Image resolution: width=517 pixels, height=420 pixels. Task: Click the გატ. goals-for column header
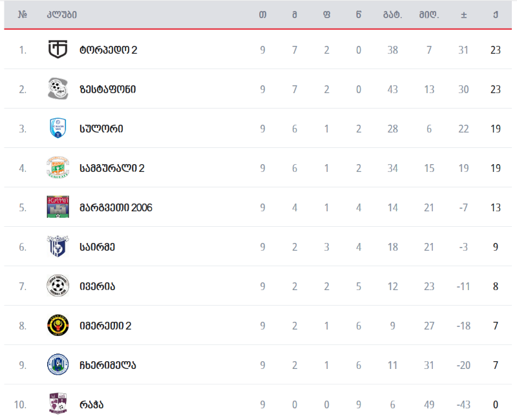point(392,15)
